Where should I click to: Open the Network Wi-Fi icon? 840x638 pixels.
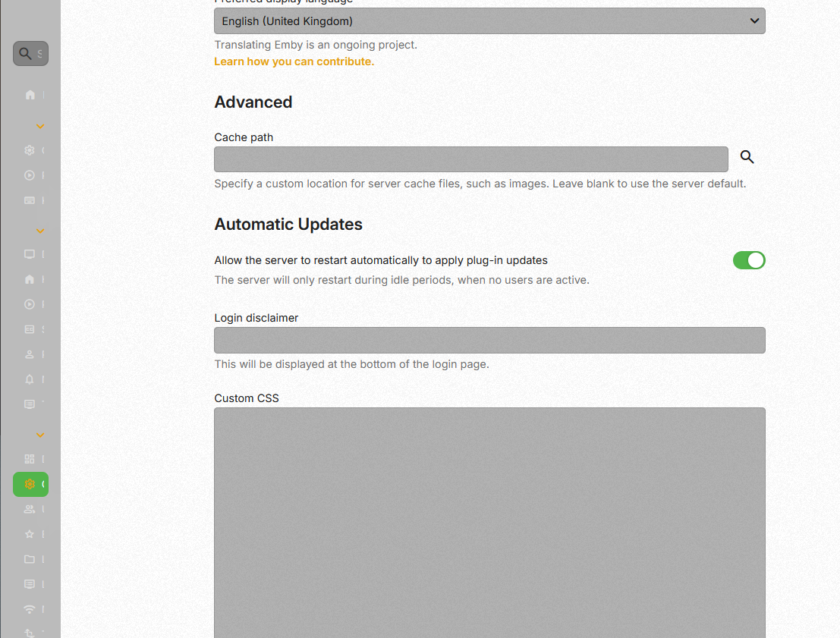(x=30, y=609)
